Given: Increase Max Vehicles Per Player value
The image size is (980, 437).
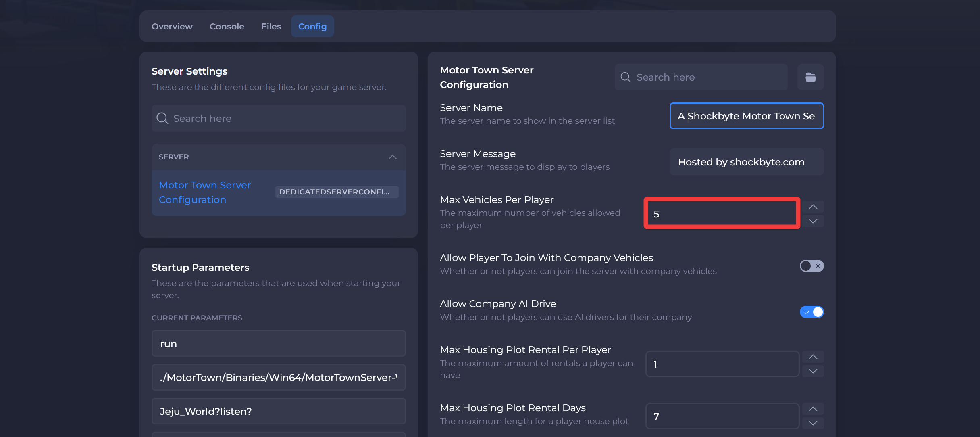Looking at the screenshot, I should 813,207.
